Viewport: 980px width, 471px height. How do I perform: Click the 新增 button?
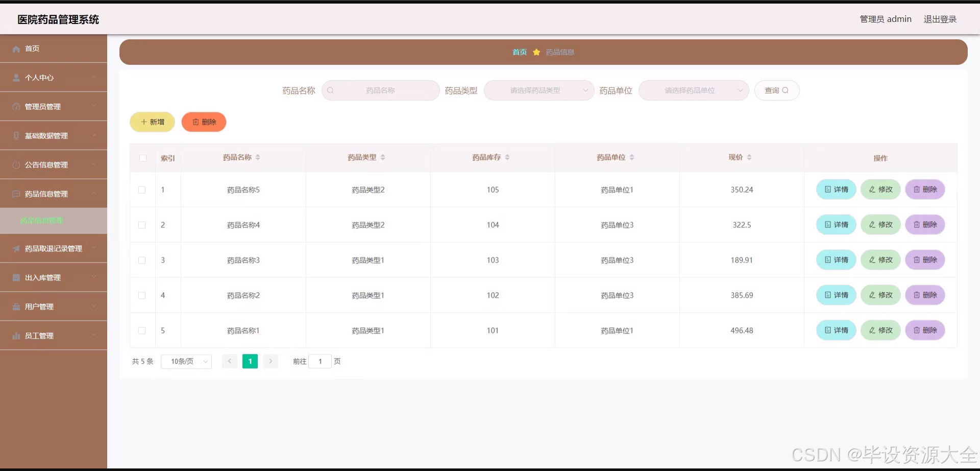tap(152, 122)
